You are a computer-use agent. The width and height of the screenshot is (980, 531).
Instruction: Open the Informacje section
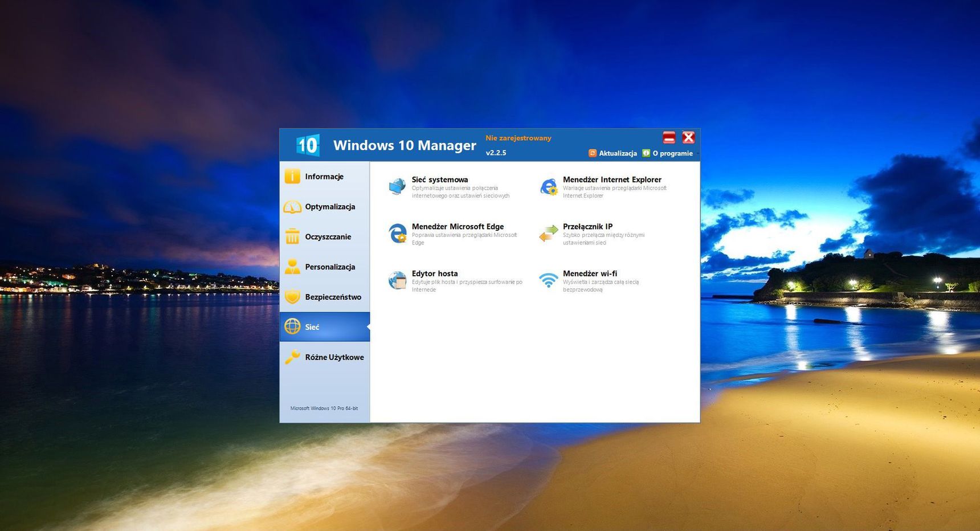point(325,177)
